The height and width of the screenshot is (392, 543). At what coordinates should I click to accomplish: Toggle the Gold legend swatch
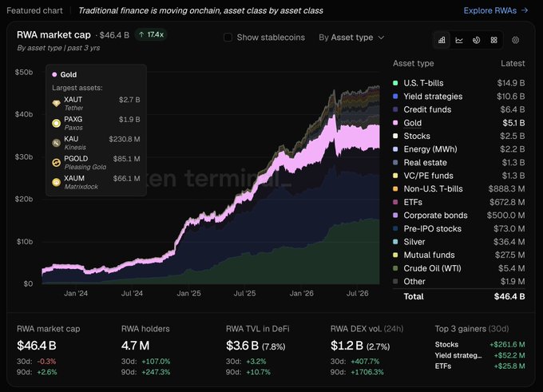[x=395, y=123]
